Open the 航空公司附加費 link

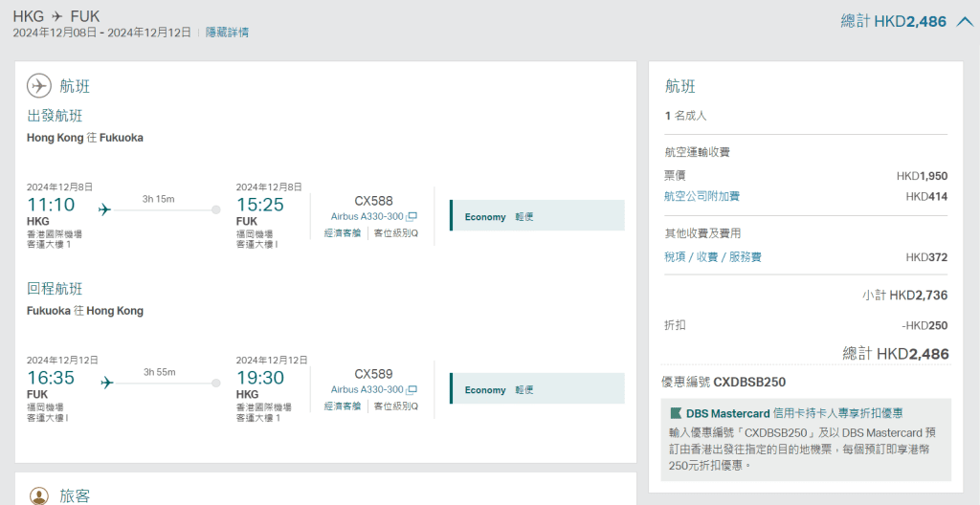[x=702, y=196]
